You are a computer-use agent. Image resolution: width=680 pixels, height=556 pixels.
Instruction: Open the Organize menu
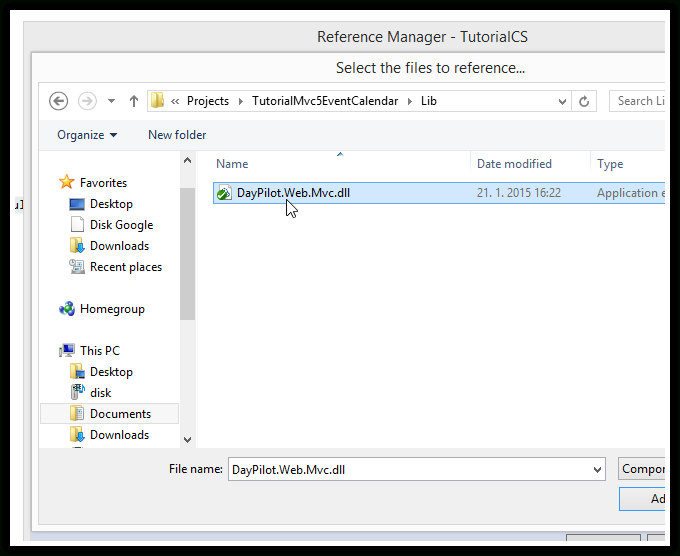coord(87,135)
